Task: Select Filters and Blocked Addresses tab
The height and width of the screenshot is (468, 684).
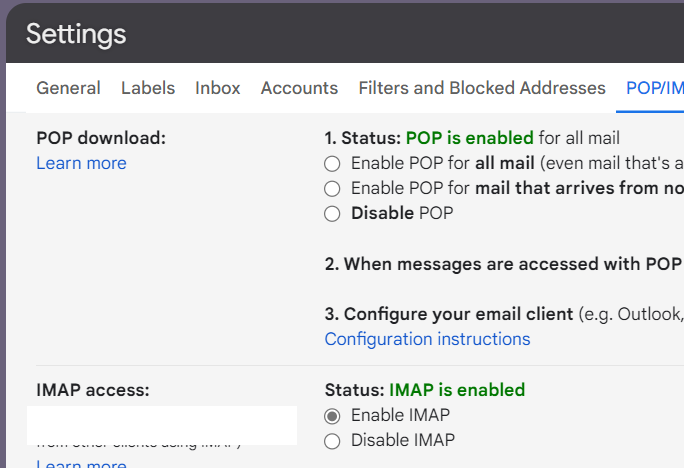Action: pos(482,88)
